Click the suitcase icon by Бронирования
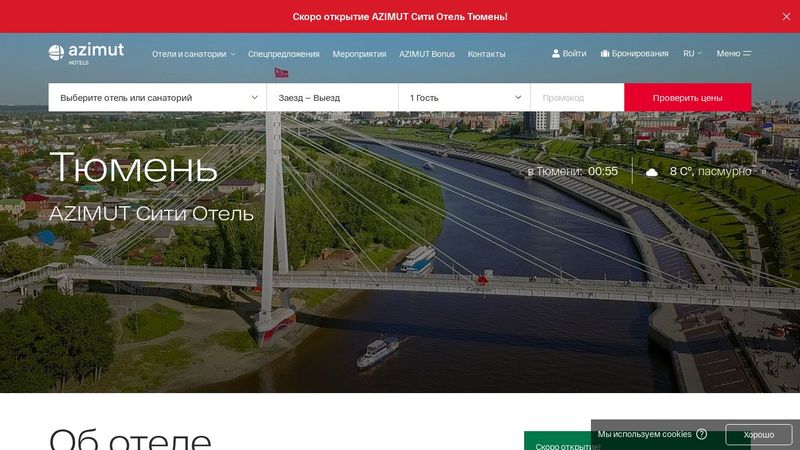Viewport: 800px width, 450px height. pyautogui.click(x=605, y=53)
